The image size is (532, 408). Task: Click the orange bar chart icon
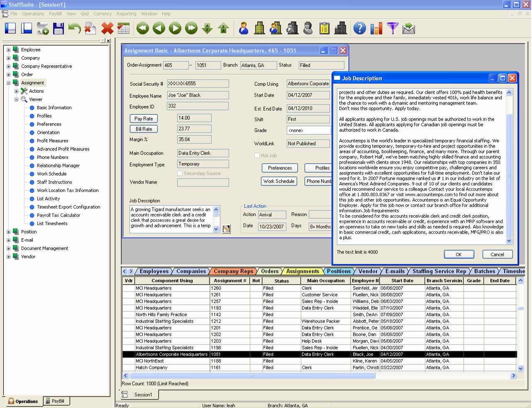pyautogui.click(x=376, y=28)
